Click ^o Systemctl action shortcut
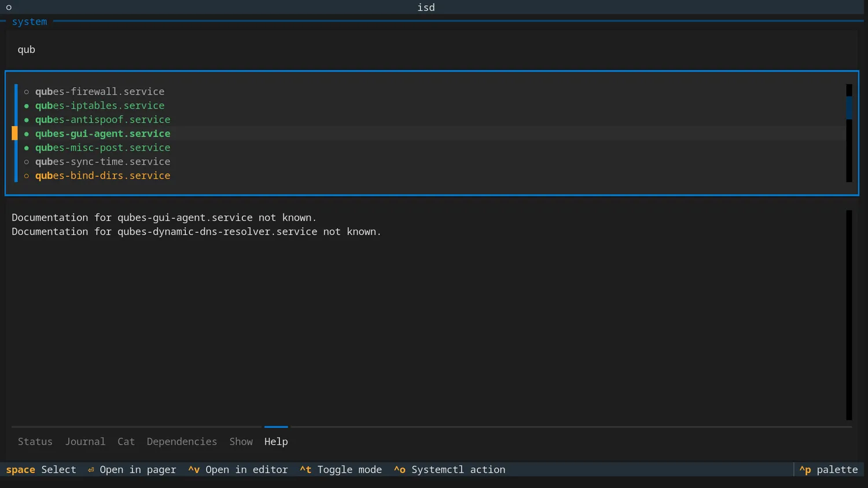Viewport: 868px width, 488px height. (450, 469)
